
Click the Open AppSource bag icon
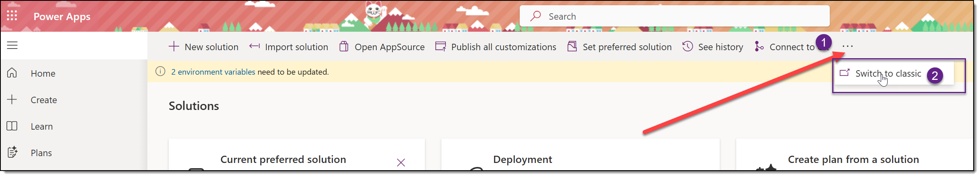tap(344, 47)
